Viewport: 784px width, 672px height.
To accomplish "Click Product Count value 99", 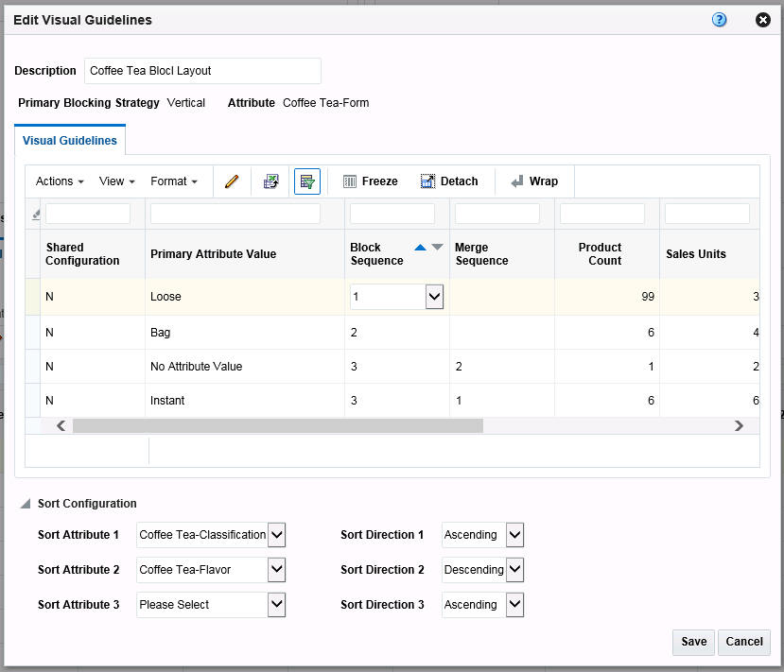I will point(648,296).
